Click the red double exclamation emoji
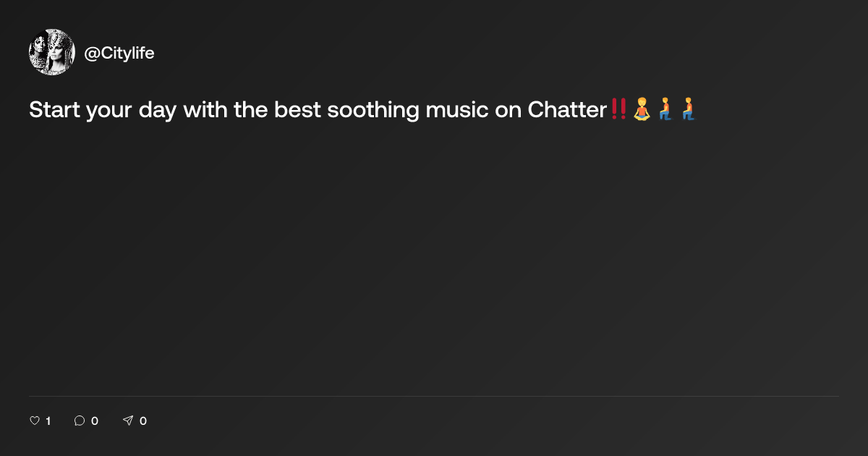Viewport: 868px width, 456px height. [618, 110]
